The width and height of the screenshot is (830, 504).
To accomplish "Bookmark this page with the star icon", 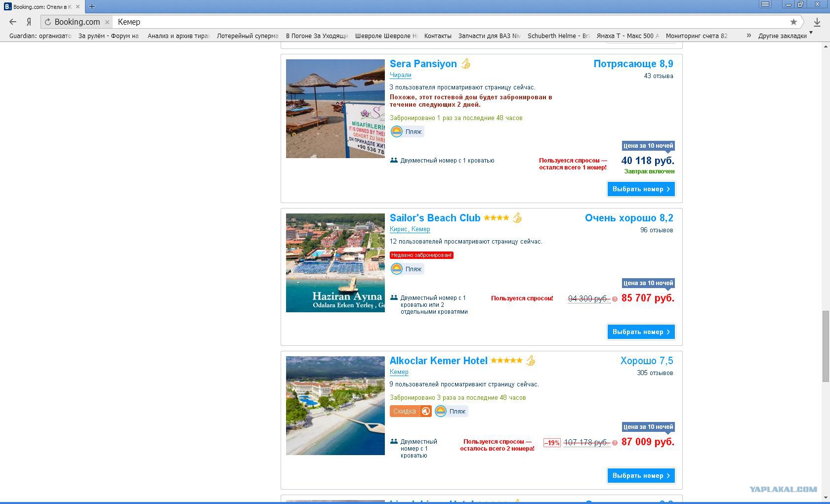I will tap(793, 22).
